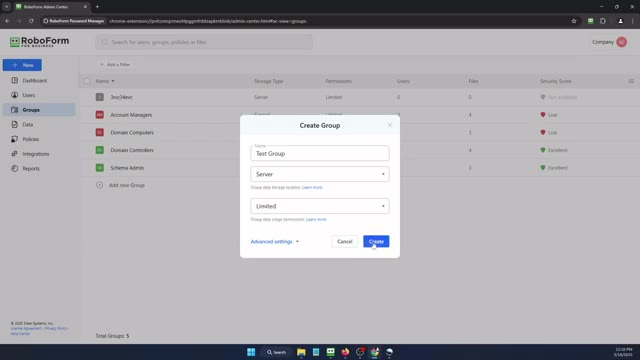Bookmark this page with the star icon

(x=574, y=21)
